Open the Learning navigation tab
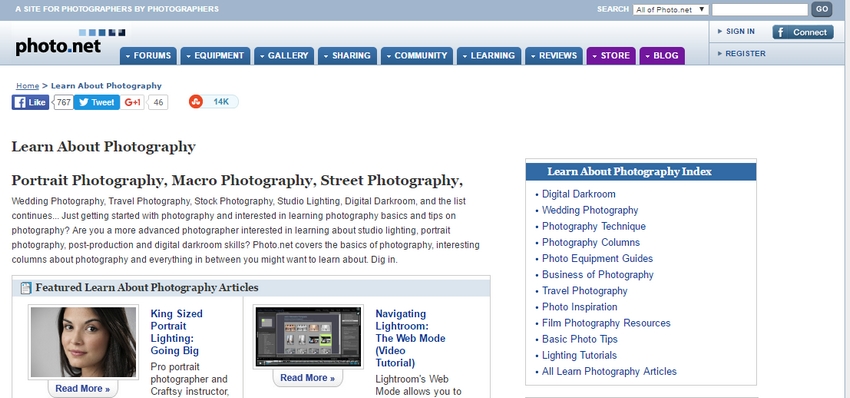This screenshot has width=850, height=398. pyautogui.click(x=488, y=55)
